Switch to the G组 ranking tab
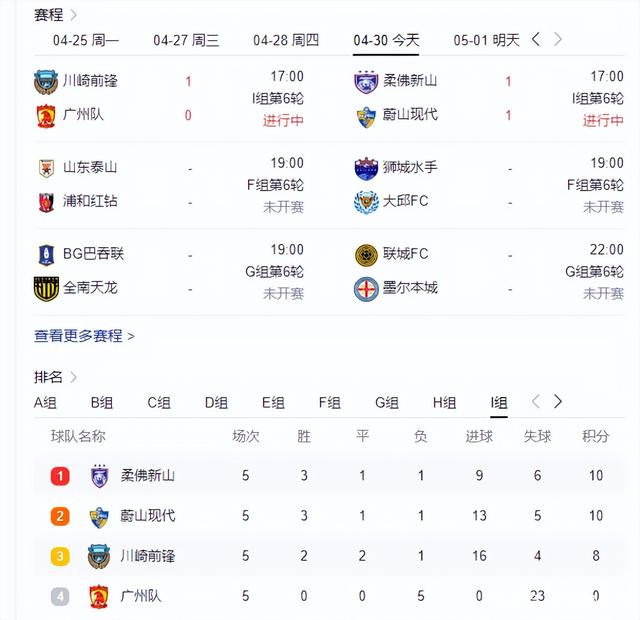 click(x=387, y=403)
